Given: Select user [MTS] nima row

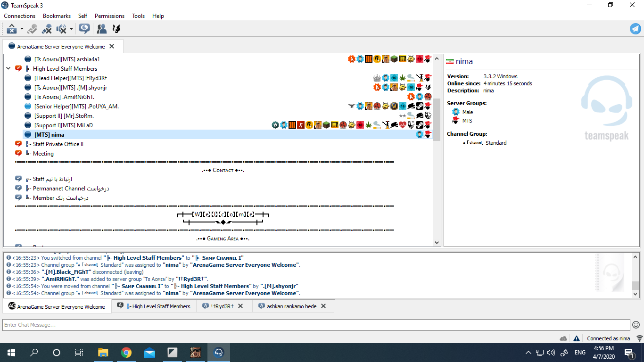Looking at the screenshot, I should pyautogui.click(x=228, y=135).
